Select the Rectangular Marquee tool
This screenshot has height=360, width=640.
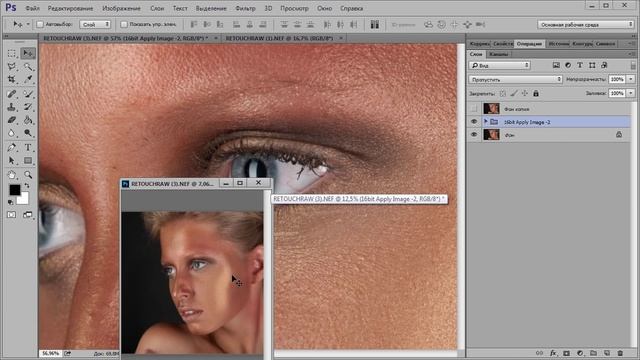11,53
